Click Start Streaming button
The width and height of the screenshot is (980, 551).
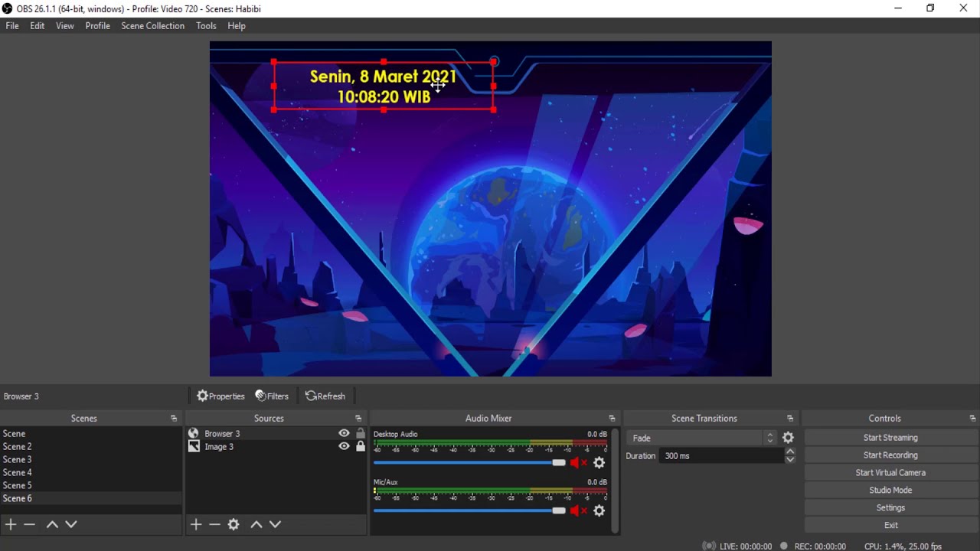(890, 438)
